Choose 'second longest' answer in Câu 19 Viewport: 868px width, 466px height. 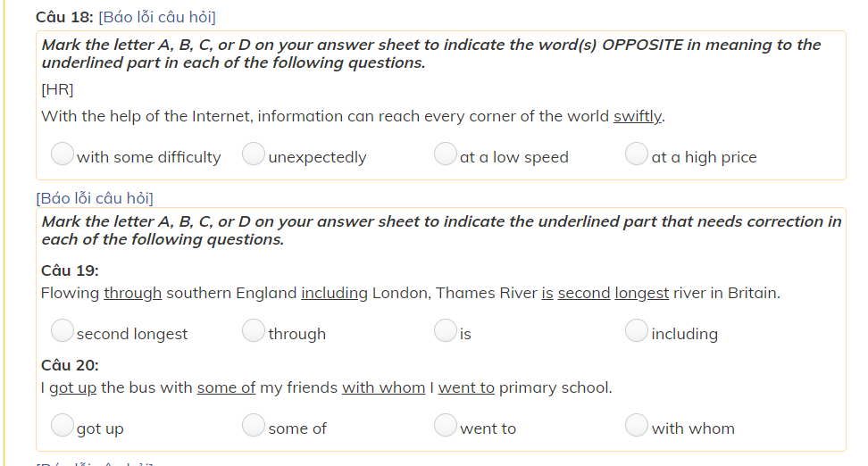63,332
